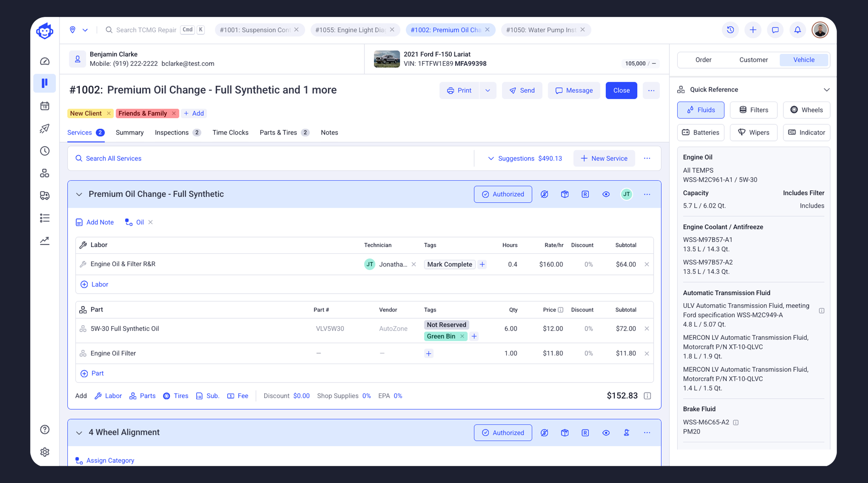Remove the Friends & Family tag
The width and height of the screenshot is (868, 483).
[174, 113]
